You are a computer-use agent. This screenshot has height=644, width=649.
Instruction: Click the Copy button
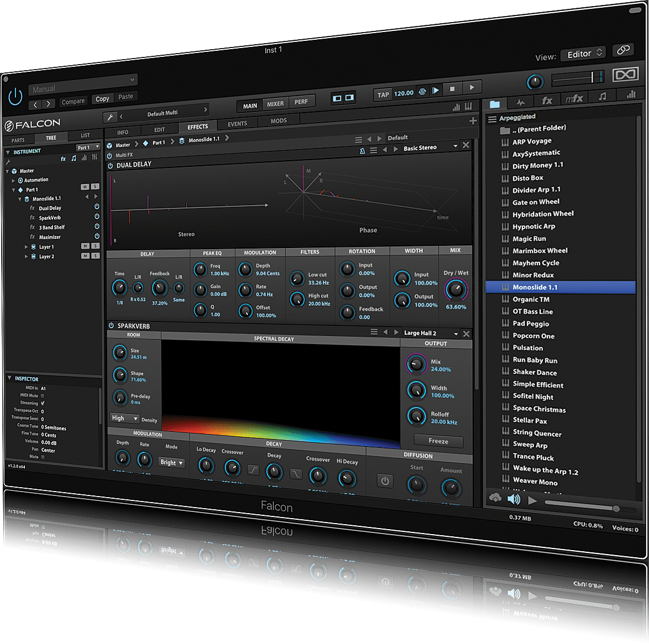(x=102, y=99)
